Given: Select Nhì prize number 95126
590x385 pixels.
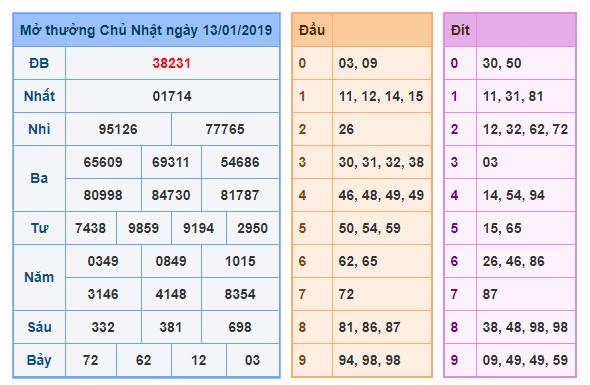Looking at the screenshot, I should coord(118,129).
